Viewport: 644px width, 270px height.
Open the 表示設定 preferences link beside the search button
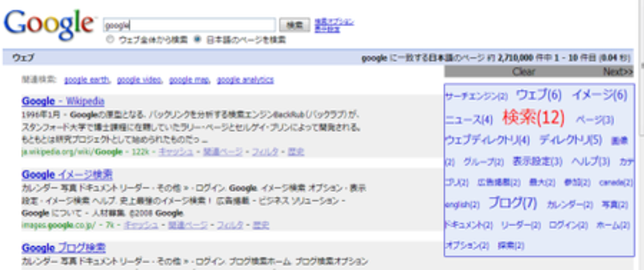click(327, 29)
